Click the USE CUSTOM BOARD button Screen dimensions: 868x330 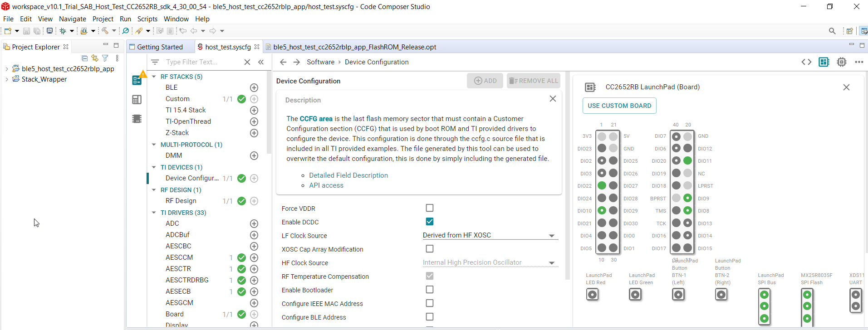point(619,106)
